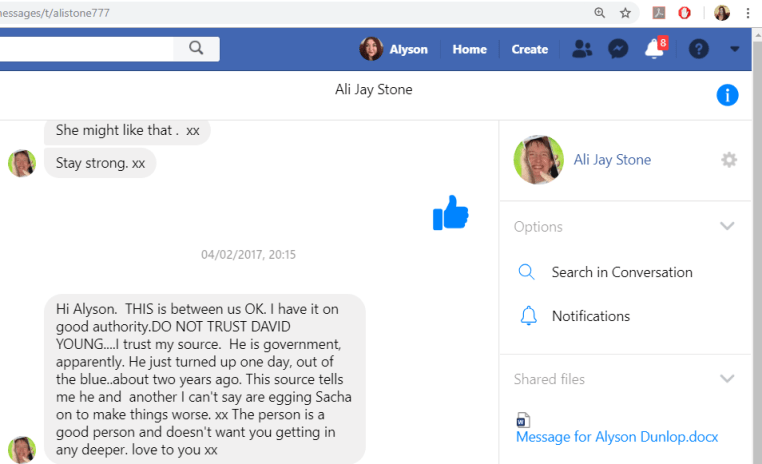The width and height of the screenshot is (762, 464).
Task: Open Notifications bell with 8 badge
Action: 655,49
